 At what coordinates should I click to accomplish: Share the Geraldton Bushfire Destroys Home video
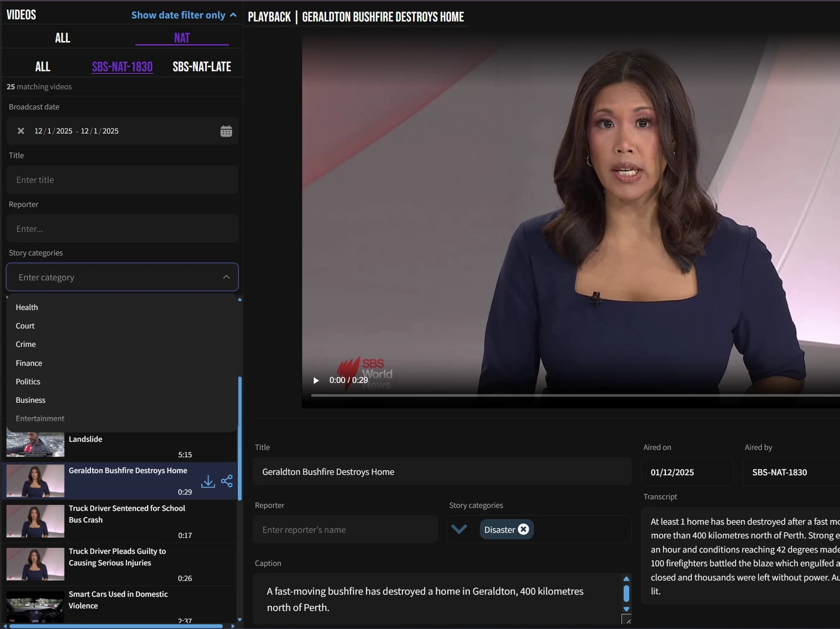point(227,481)
